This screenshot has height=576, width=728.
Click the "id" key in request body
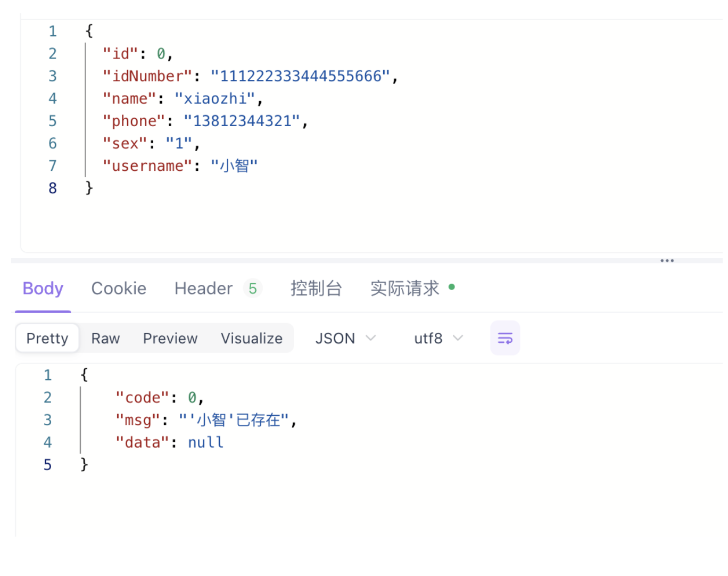pyautogui.click(x=120, y=54)
